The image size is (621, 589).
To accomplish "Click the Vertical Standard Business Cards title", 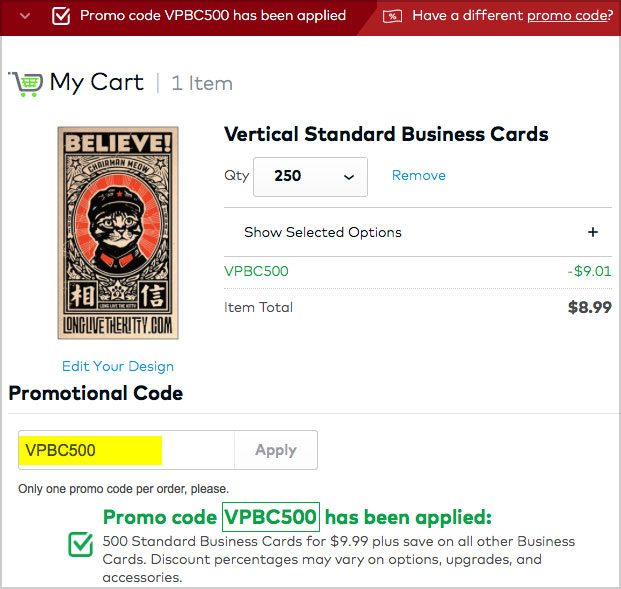I will click(386, 134).
